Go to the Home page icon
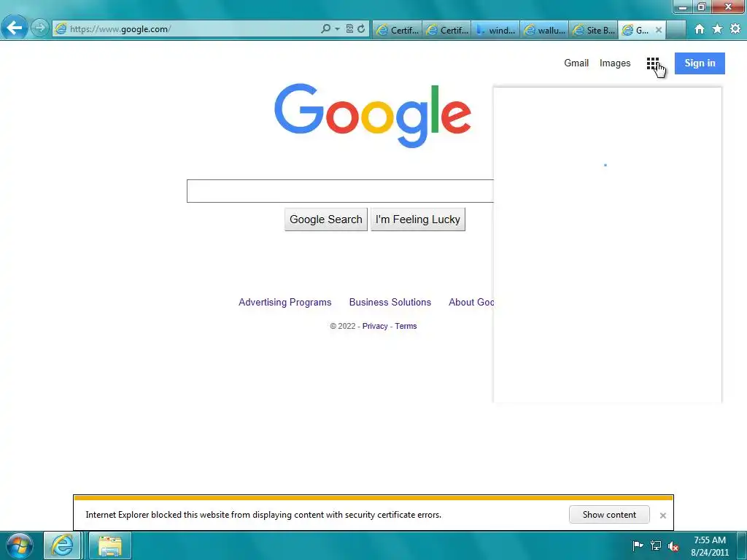Image resolution: width=747 pixels, height=560 pixels. point(700,29)
